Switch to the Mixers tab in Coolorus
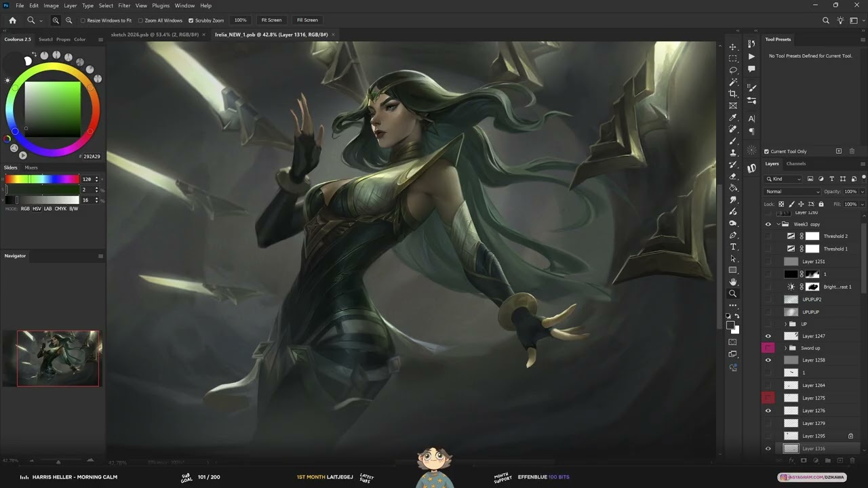The width and height of the screenshot is (868, 488). click(x=31, y=167)
